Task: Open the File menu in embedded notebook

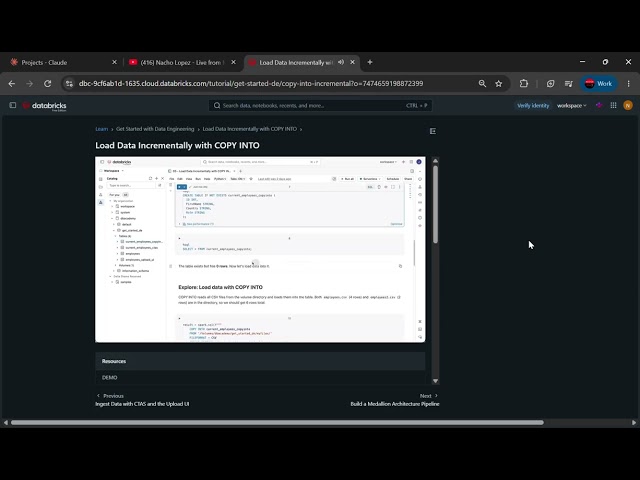Action: pos(172,179)
